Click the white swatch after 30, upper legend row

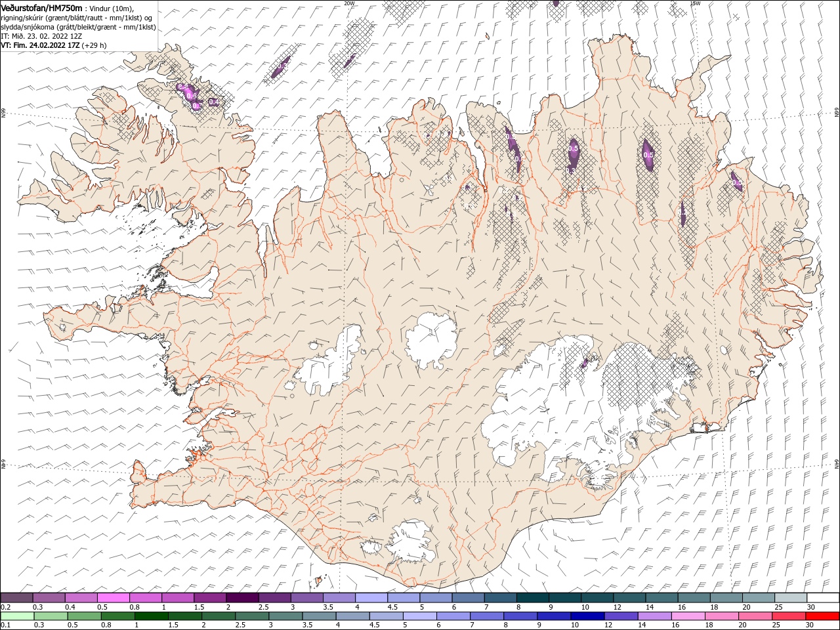(824, 598)
